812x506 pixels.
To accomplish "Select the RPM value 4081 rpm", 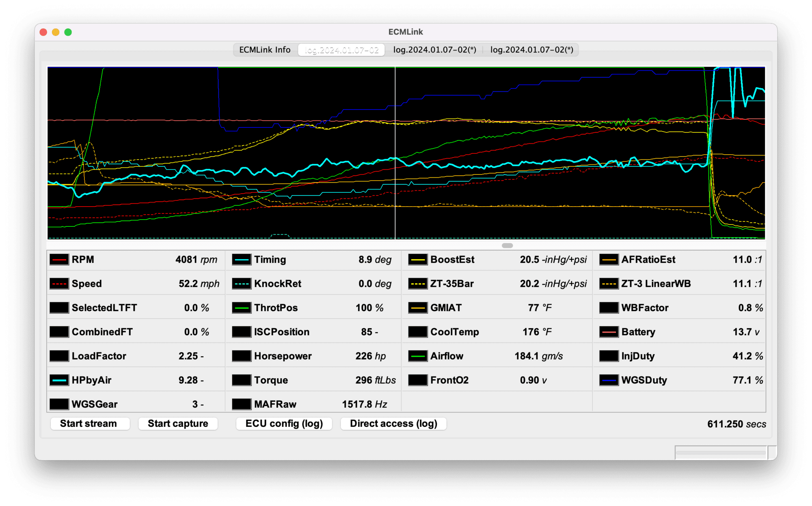I will click(x=196, y=260).
